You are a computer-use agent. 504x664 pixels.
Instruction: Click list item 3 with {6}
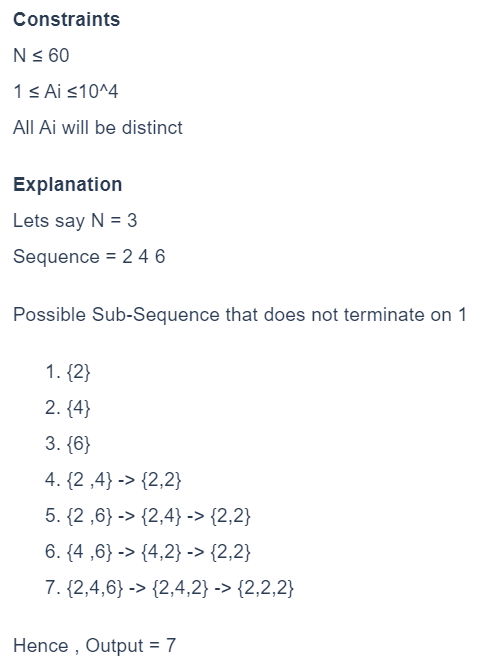point(68,444)
